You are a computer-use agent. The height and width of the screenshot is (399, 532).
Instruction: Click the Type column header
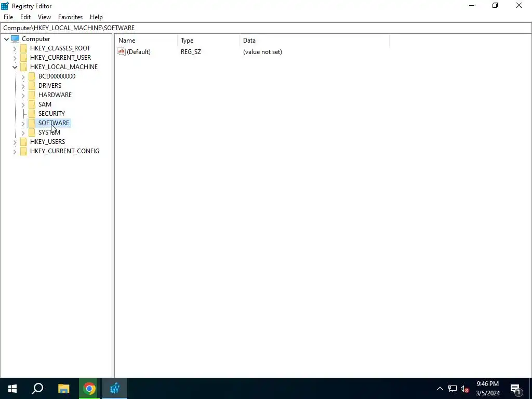208,41
